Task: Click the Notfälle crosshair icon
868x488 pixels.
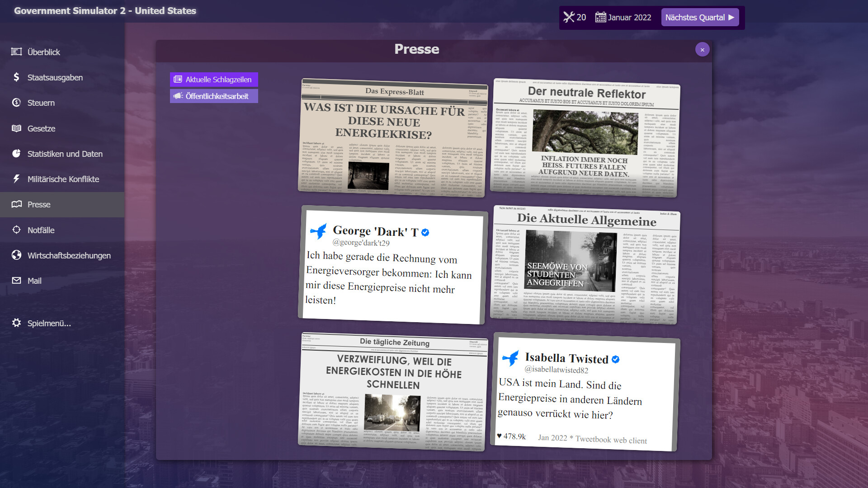Action: (16, 230)
